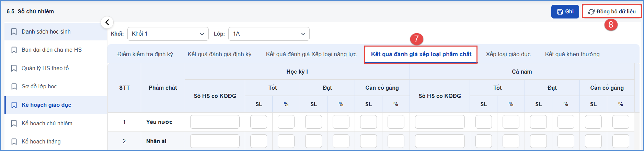
Task: Click bookmark icon beside Kế hoạch giáo dục
Action: pyautogui.click(x=14, y=105)
